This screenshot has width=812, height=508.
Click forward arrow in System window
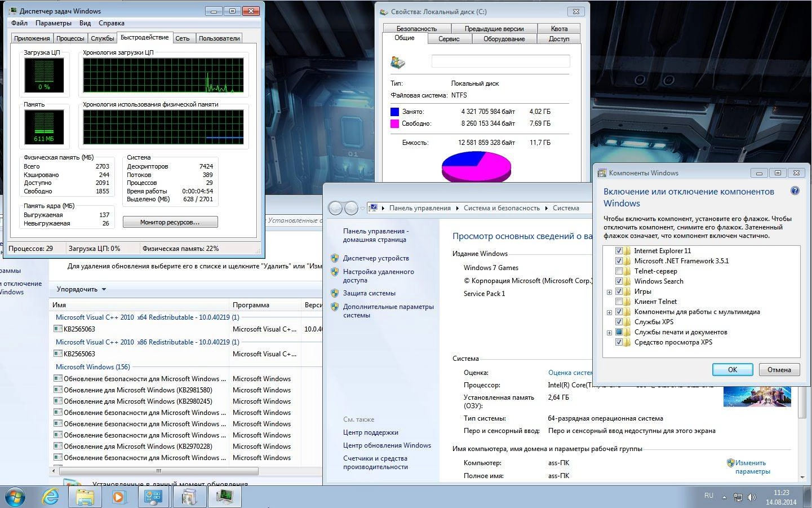351,208
